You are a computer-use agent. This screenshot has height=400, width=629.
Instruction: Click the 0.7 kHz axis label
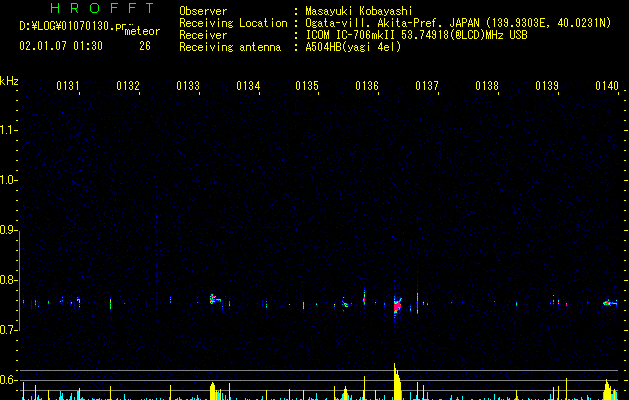coord(8,330)
